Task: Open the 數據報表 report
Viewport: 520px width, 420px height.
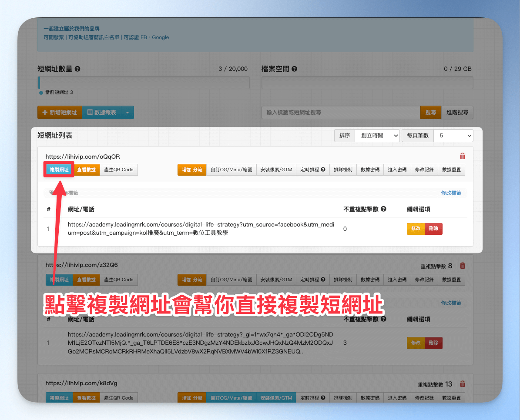Action: pyautogui.click(x=102, y=112)
